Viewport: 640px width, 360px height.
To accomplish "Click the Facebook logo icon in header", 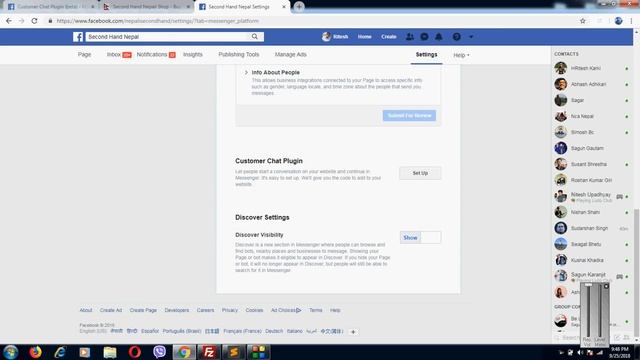I will 78,37.
